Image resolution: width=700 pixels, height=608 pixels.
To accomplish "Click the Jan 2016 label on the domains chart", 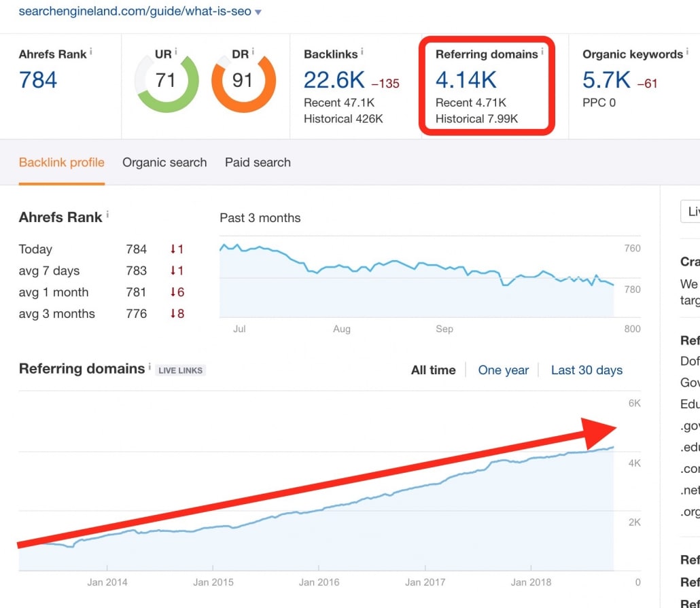I will click(x=319, y=582).
